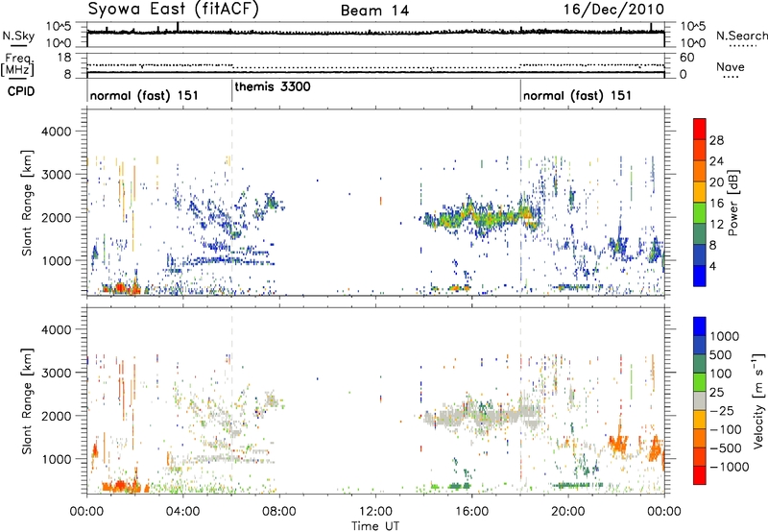
Task: Click the '60' tick on Nave axis
Action: tap(686, 58)
